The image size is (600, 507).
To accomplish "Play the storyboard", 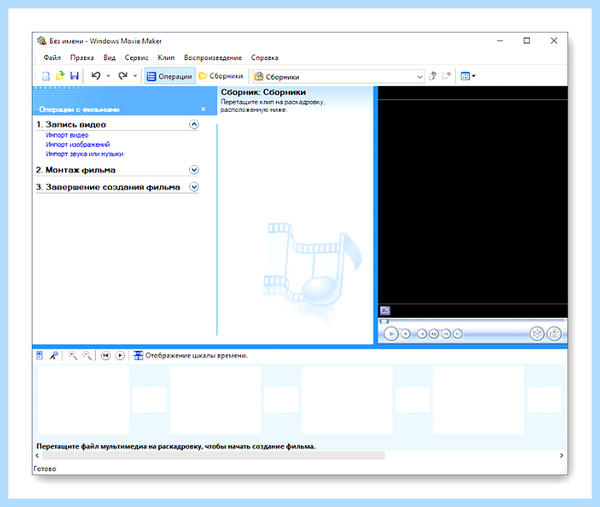I will (120, 355).
